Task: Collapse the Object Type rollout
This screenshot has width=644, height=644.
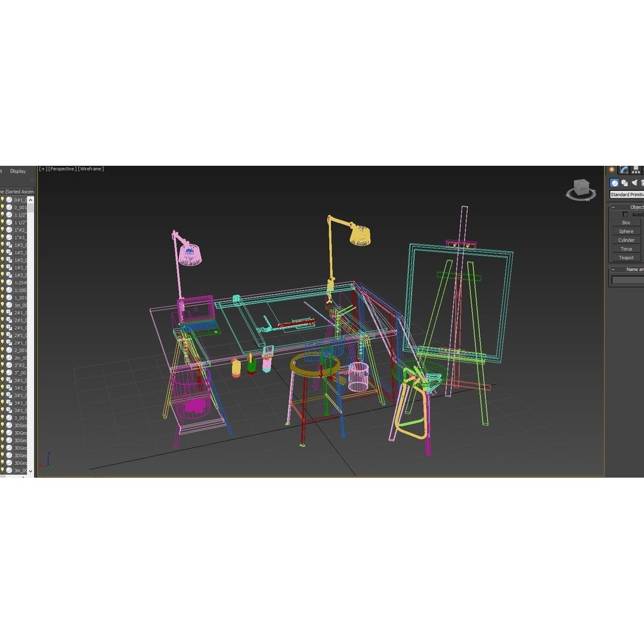Action: pos(613,207)
